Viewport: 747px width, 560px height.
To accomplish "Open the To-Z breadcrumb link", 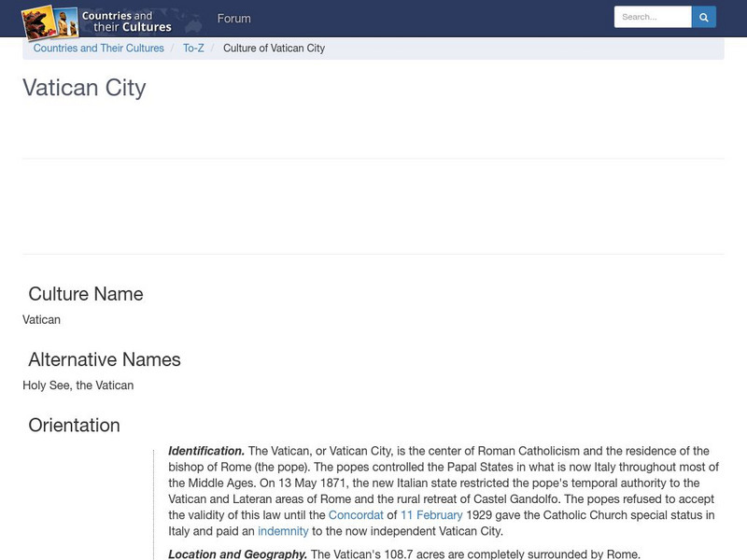I will (x=193, y=49).
